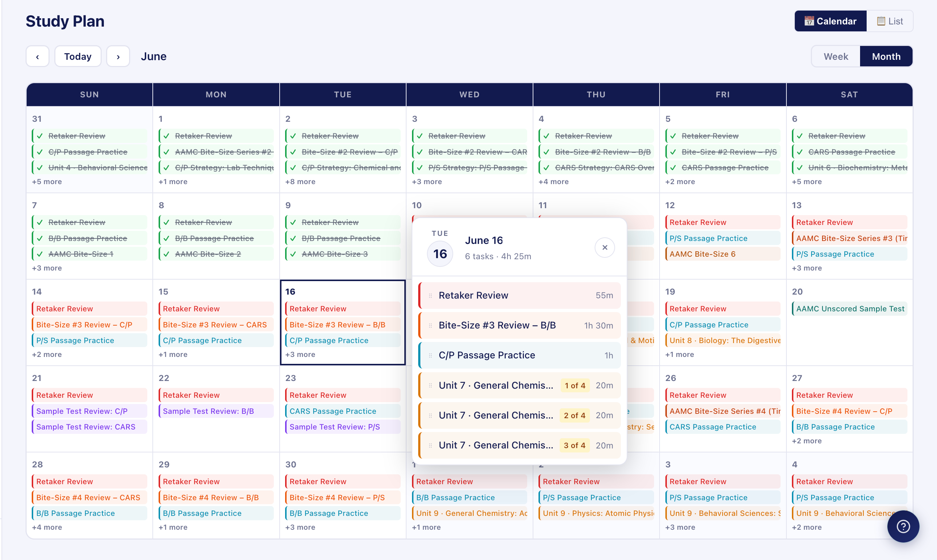Open Unit 8 Biology task on June 19
This screenshot has width=937, height=560.
(723, 341)
